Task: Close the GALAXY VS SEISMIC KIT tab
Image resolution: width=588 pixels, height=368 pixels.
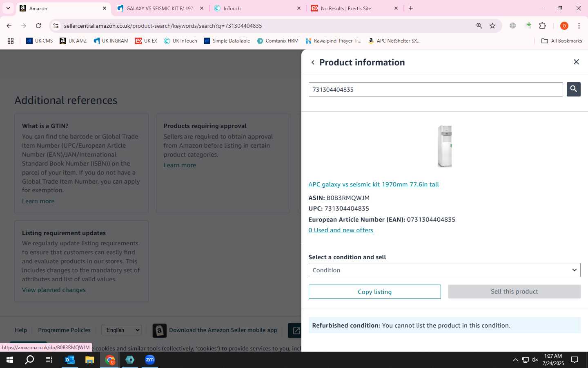Action: 202,8
